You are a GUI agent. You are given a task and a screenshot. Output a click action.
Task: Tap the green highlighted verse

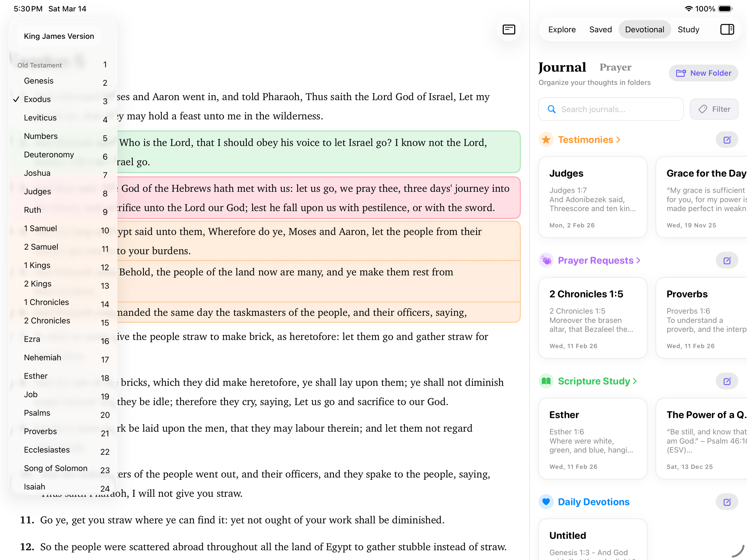click(318, 152)
